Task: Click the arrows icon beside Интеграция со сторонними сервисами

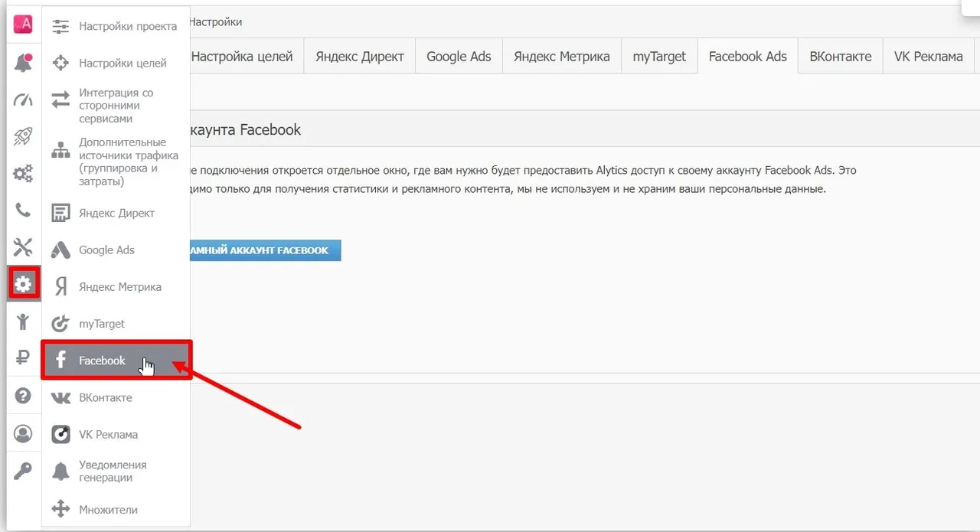Action: [x=60, y=100]
